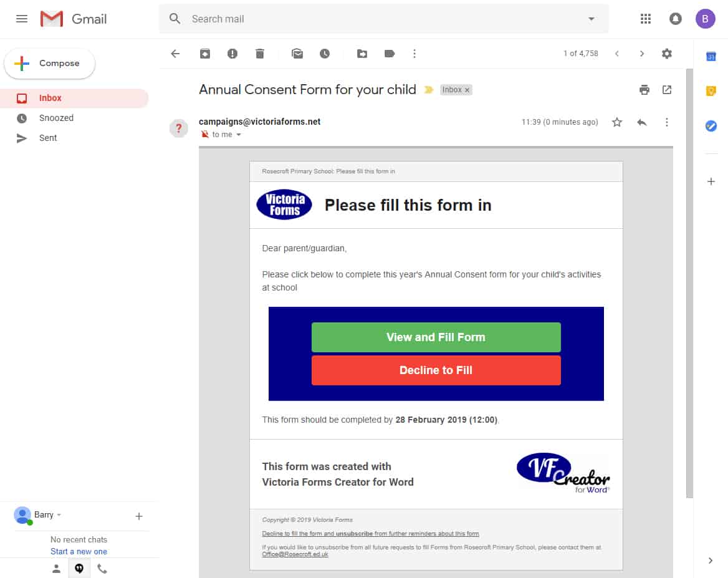Toggle the importance marker beside the subject
Screen dimensions: 728x578
(x=429, y=90)
